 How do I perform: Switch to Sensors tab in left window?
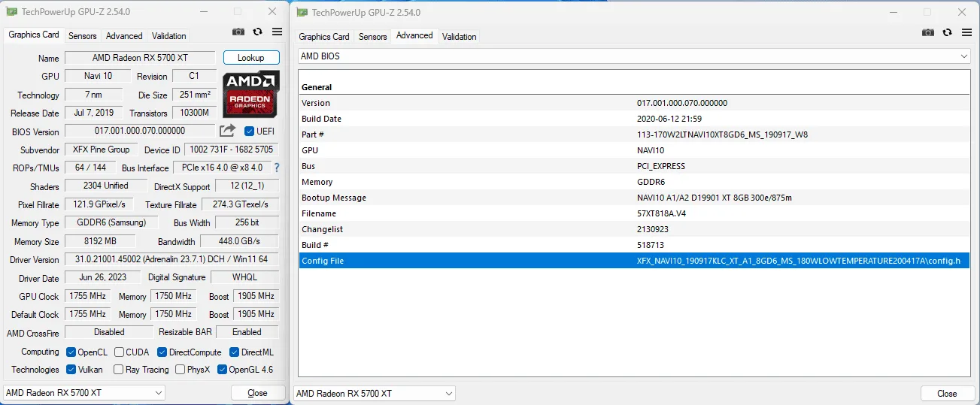tap(82, 36)
